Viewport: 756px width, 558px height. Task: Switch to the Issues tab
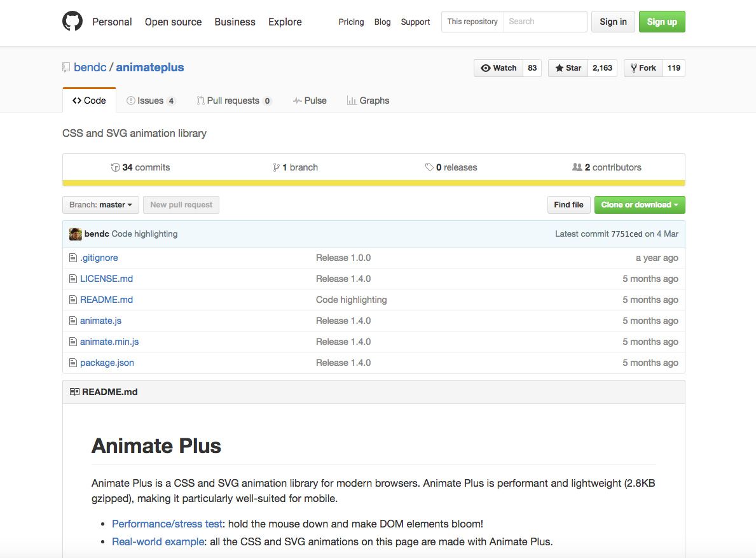(x=151, y=100)
